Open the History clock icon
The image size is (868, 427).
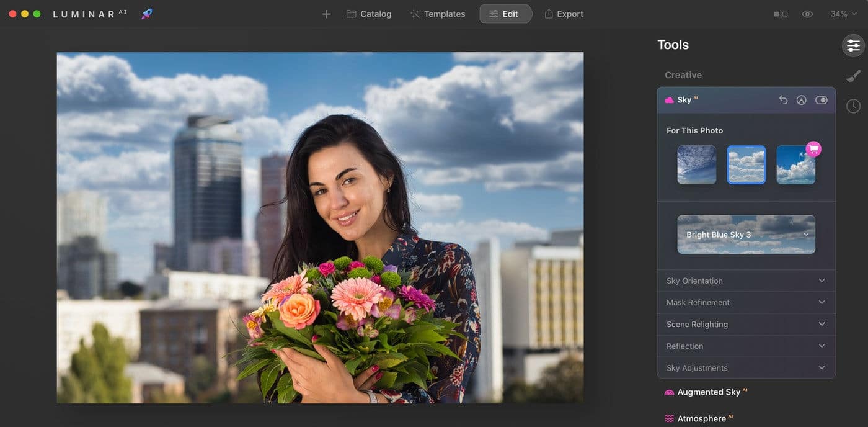click(x=853, y=106)
